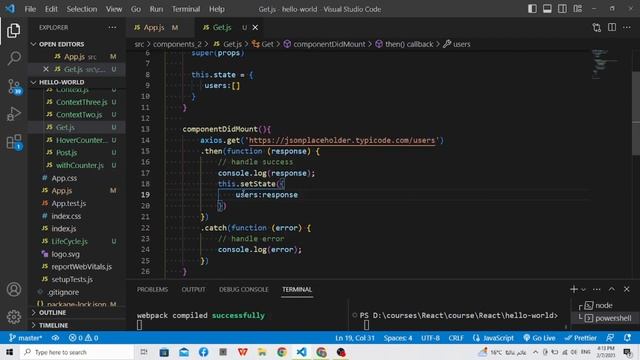Screen dimensions: 640x360
Task: Click the errors and warnings status indicator
Action: (x=83, y=338)
